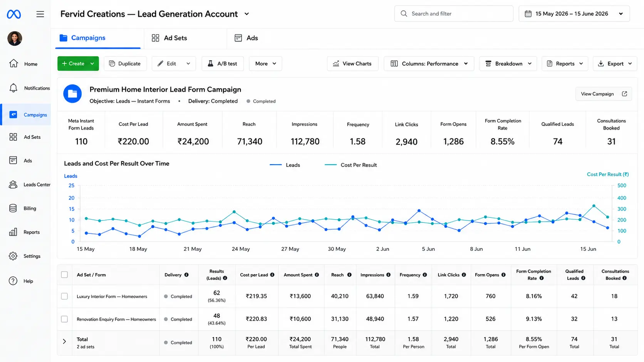Select the Renovation Enquiry Form — Homeowners row name
Viewport: 644px width, 362px height.
[x=116, y=319]
